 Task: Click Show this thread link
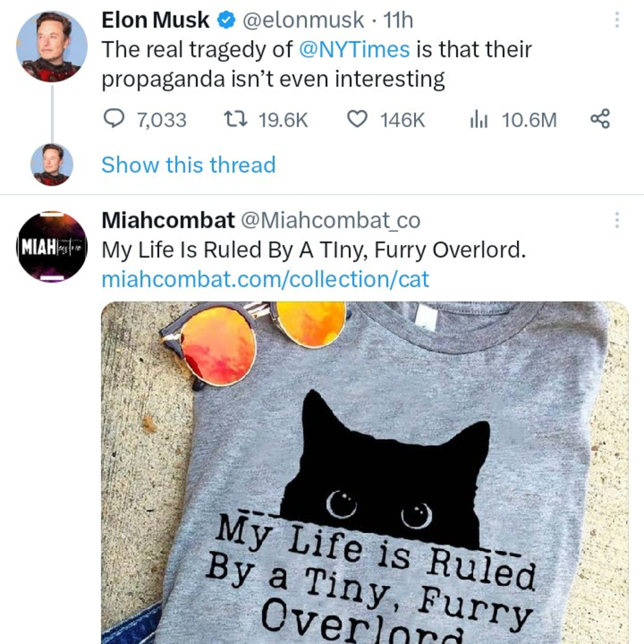[189, 165]
